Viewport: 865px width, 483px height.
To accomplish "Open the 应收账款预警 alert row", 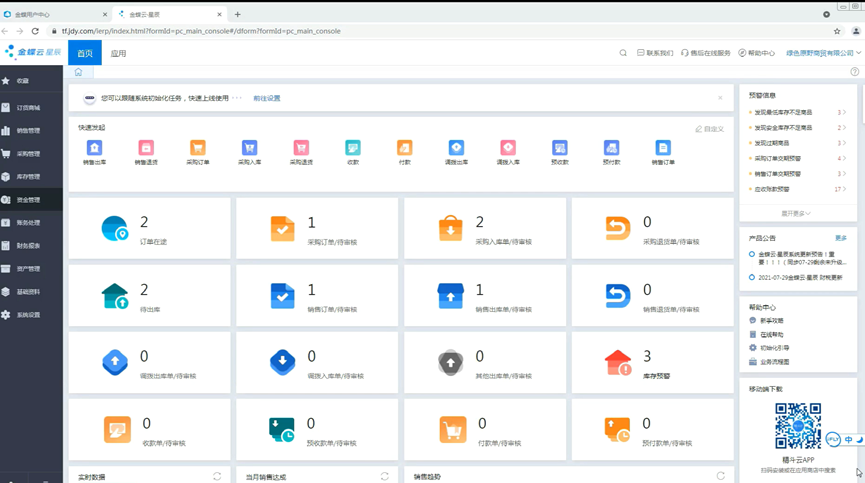I will click(x=798, y=189).
